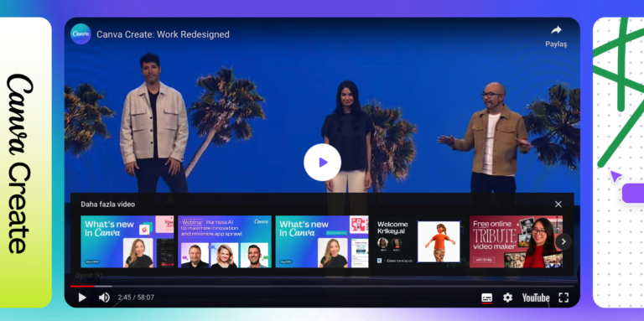
Task: Click the Daha fazla video heading
Action: 107,204
